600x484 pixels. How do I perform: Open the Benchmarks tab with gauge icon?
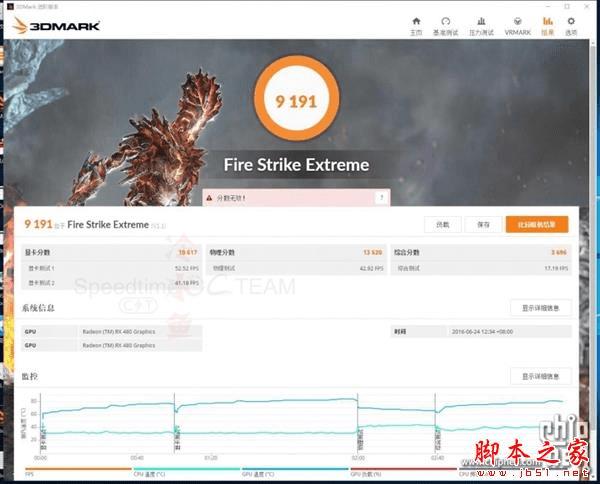(445, 26)
